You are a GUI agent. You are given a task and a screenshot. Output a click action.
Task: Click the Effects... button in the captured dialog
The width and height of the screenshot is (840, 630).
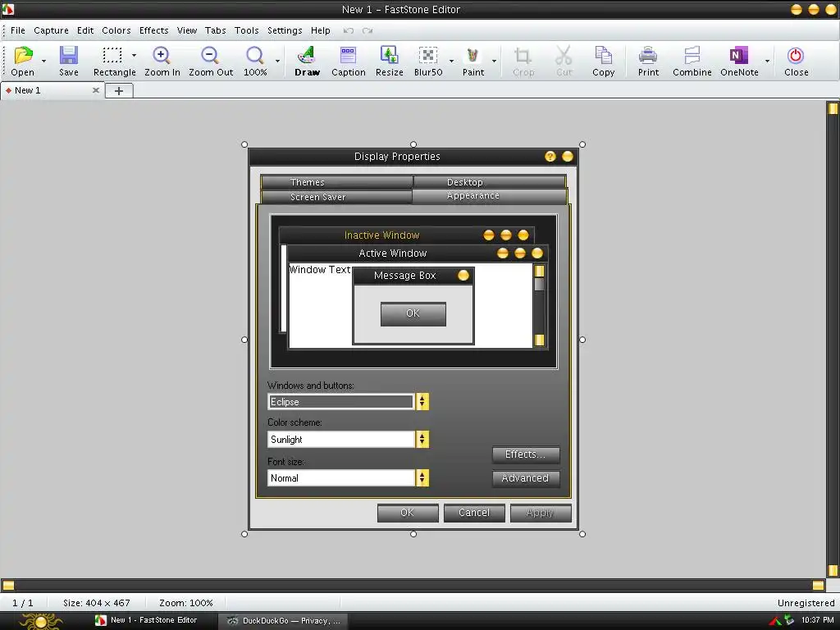click(x=526, y=454)
